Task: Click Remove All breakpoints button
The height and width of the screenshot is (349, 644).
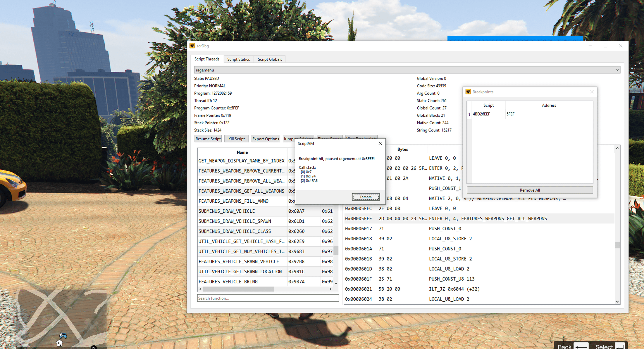Action: tap(530, 190)
